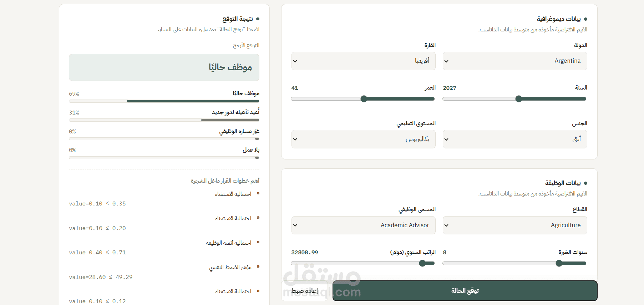
Task: Click the العمر slider handle at 41
Action: pos(364,99)
